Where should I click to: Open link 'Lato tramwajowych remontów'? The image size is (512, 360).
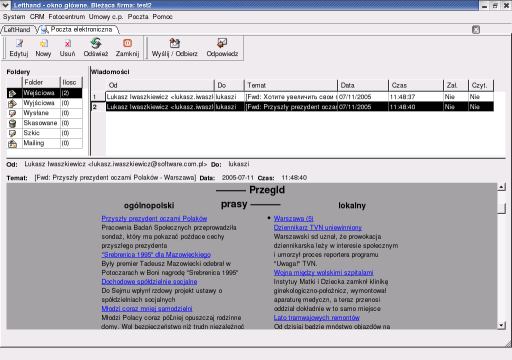click(317, 318)
